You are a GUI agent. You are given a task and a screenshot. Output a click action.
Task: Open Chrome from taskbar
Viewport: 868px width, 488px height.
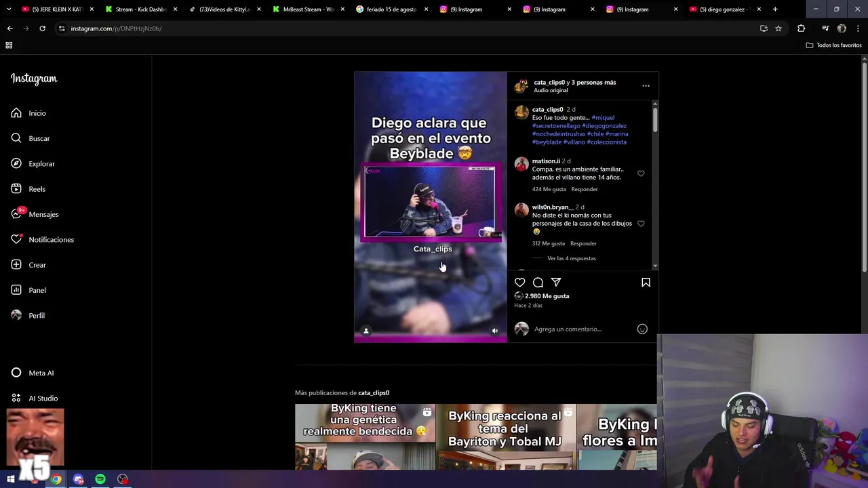coord(56,479)
